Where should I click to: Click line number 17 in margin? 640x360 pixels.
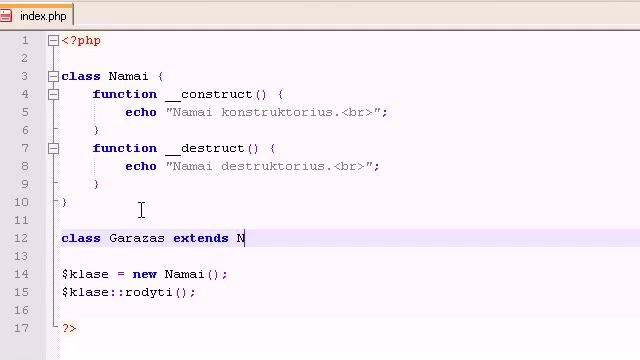click(21, 328)
